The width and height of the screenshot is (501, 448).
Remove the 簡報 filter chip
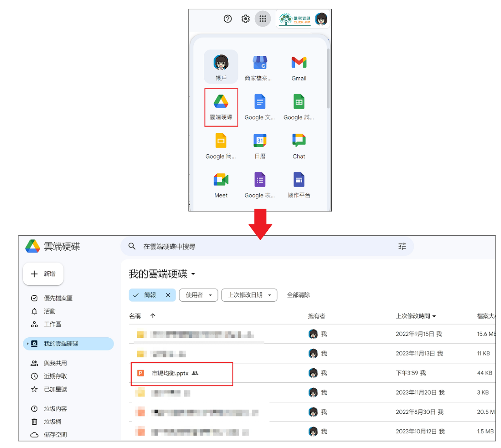coord(168,295)
